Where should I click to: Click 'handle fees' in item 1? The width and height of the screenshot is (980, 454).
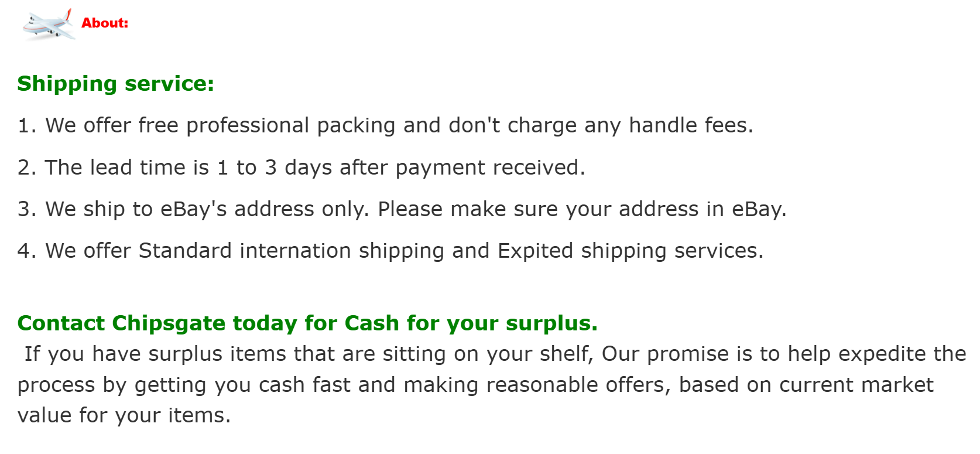(691, 125)
